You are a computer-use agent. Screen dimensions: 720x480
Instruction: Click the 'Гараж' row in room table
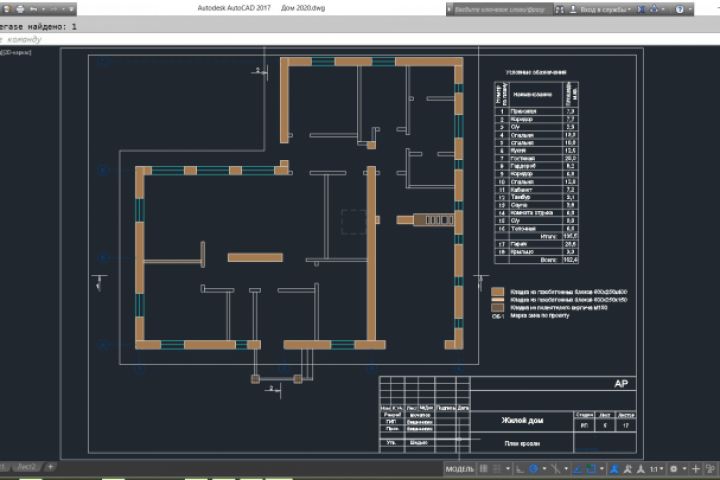536,244
